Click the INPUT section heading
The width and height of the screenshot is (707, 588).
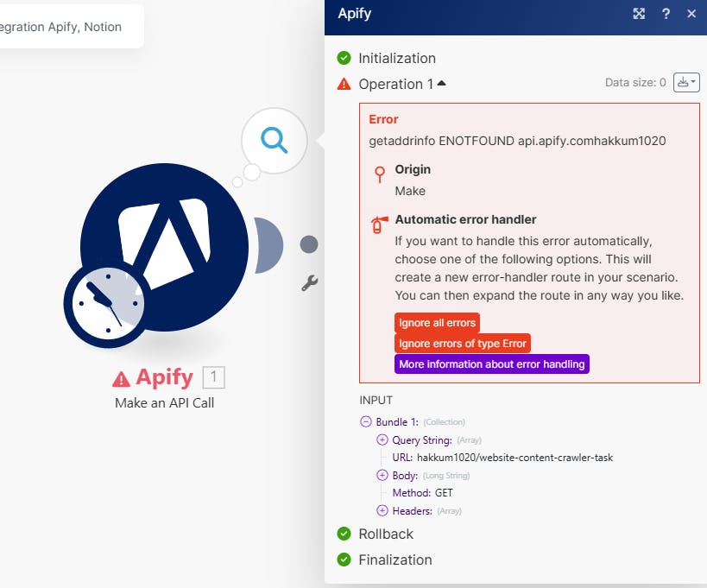(376, 401)
